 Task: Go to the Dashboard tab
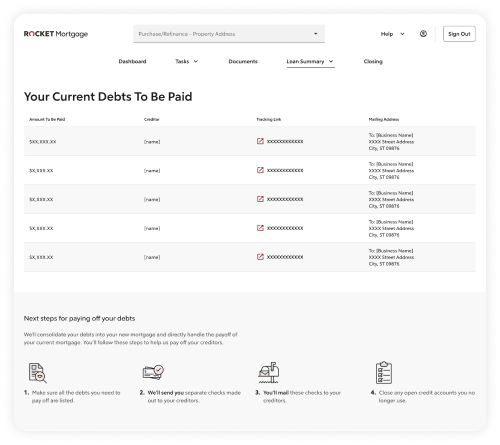pos(132,61)
